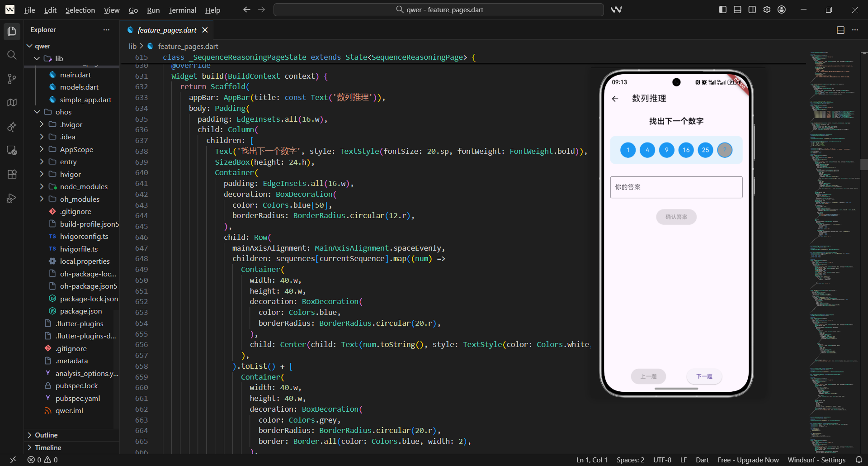Open hvigorfile.ts in the explorer

point(79,249)
